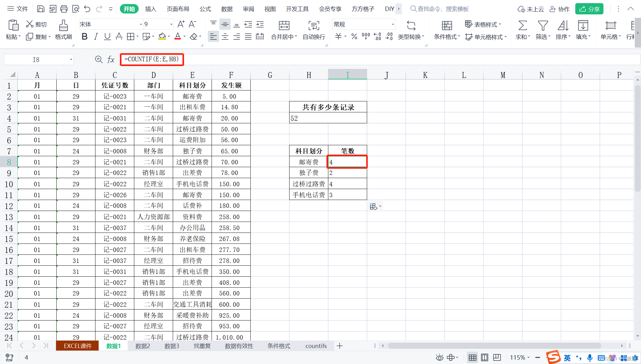Click the Conditional Formatting (条件格式) icon
641x364 pixels.
click(x=447, y=26)
